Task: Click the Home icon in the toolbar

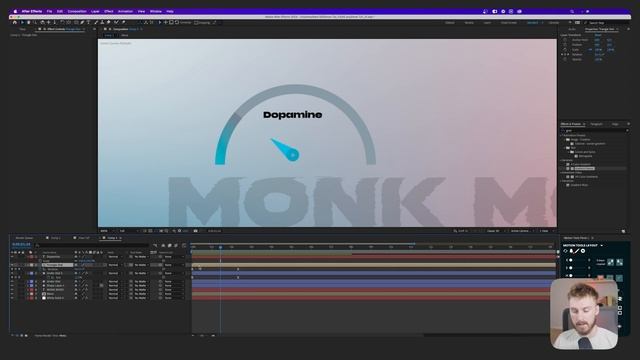Action: tap(15, 22)
